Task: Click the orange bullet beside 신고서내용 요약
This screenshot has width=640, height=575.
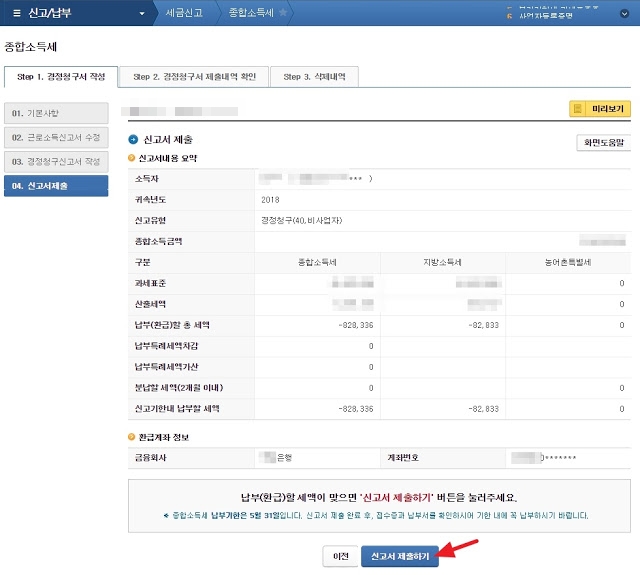Action: tap(131, 158)
